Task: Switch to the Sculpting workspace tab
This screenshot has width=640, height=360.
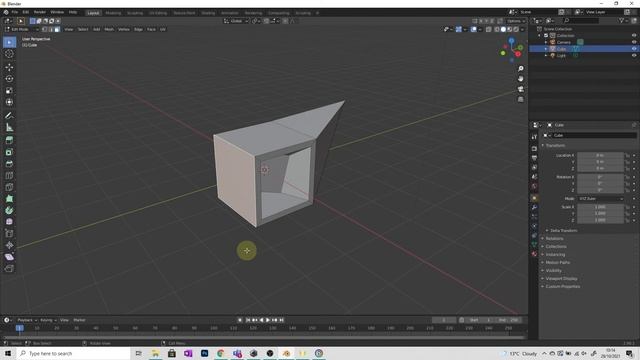Action: [x=135, y=13]
